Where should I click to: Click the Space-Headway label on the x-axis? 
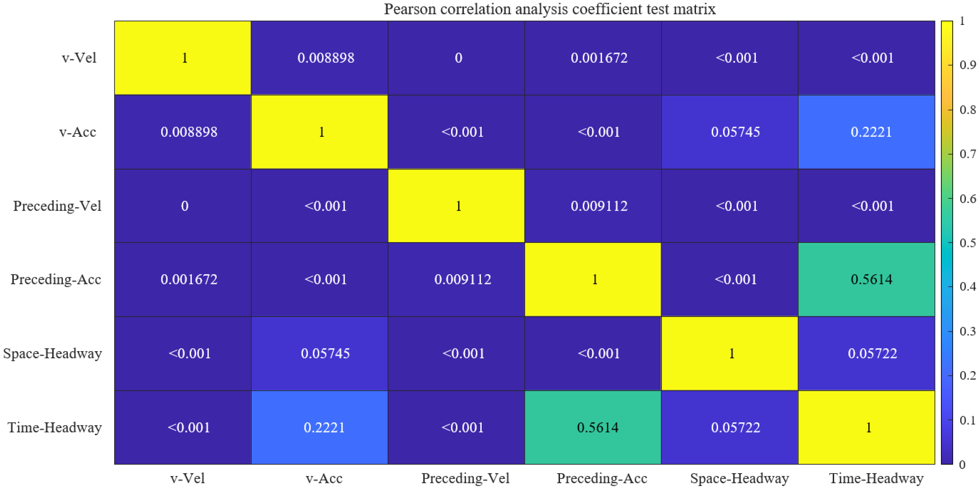pos(739,478)
